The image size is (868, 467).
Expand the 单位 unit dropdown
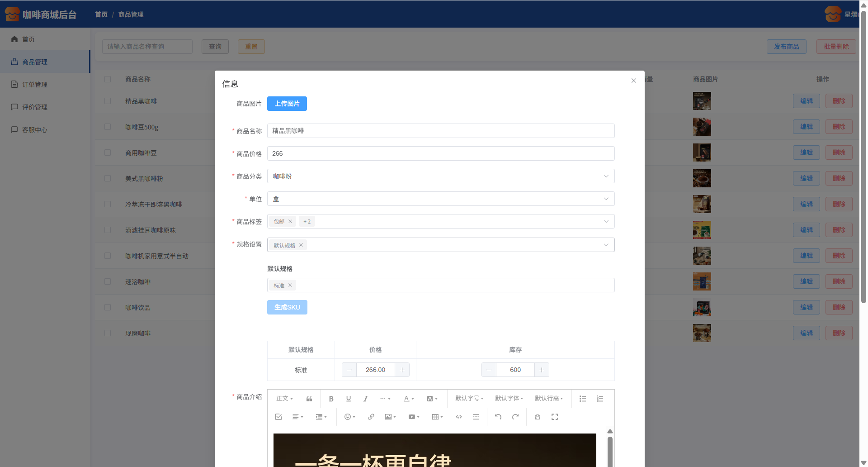[440, 199]
